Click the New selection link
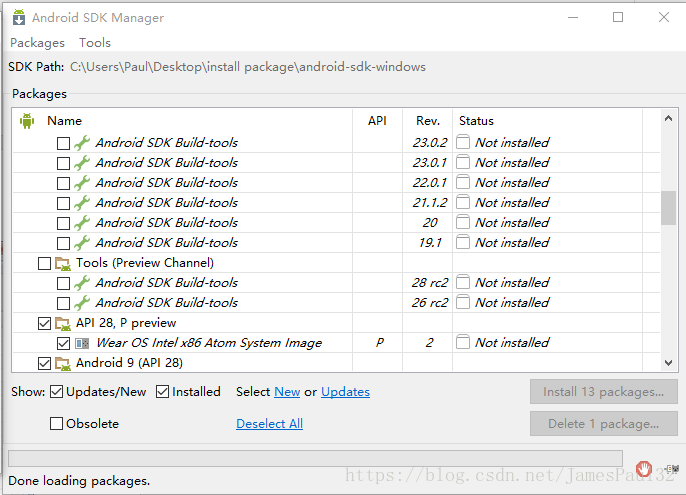Screen dimensions: 686x495 [x=287, y=392]
